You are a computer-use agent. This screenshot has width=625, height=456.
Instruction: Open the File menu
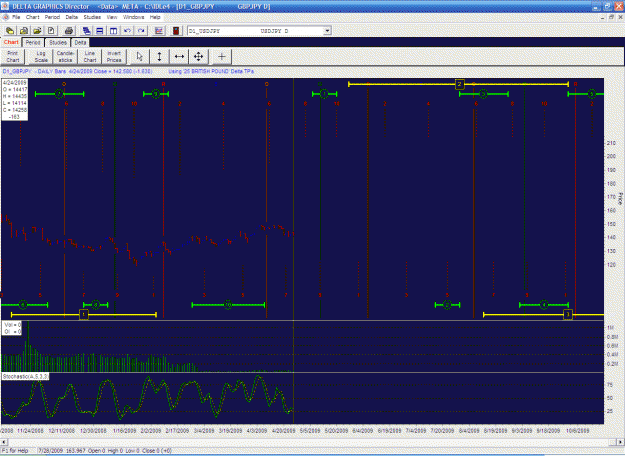click(x=16, y=18)
